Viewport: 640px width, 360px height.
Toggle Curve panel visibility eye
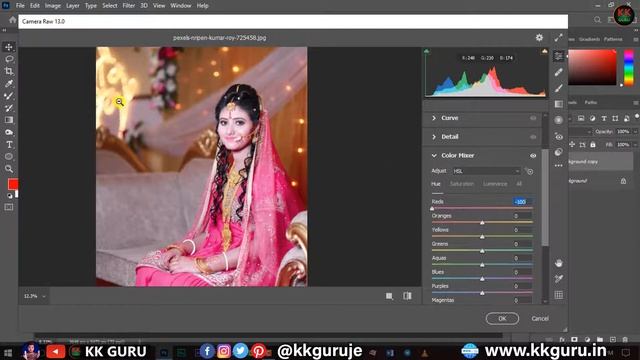533,118
